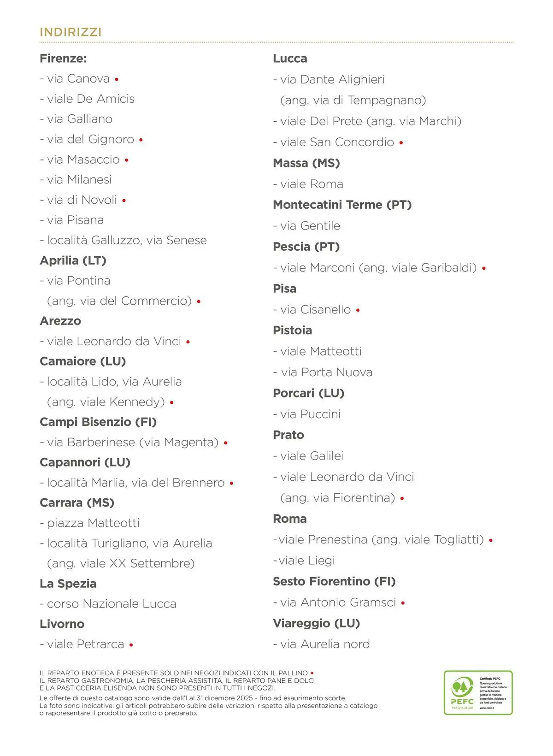The image size is (553, 756).
Task: Select the red dot next to via Antonio Gramsci
Action: [403, 603]
